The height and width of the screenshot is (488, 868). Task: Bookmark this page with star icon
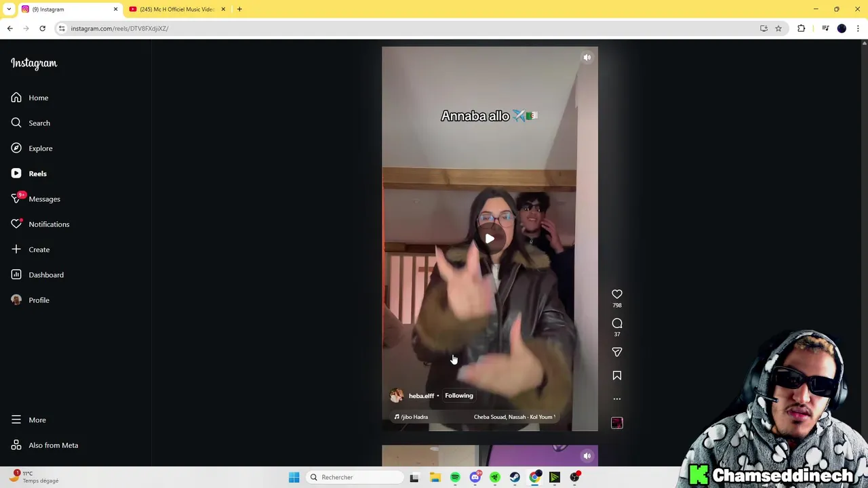pos(778,28)
